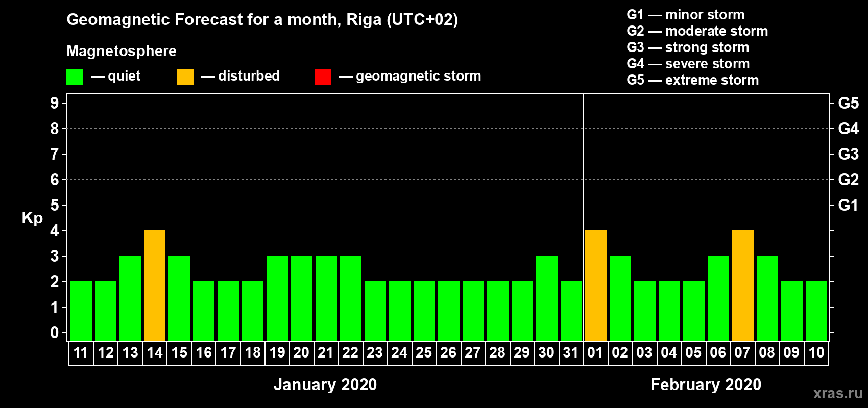The width and height of the screenshot is (868, 408).
Task: Click the G5 right axis label
Action: coord(849,103)
